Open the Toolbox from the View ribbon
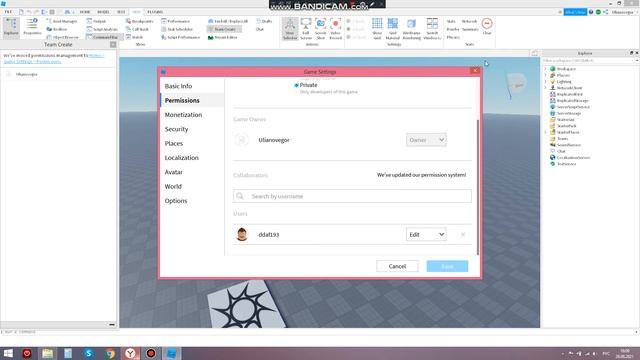The width and height of the screenshot is (640, 360). pyautogui.click(x=57, y=29)
